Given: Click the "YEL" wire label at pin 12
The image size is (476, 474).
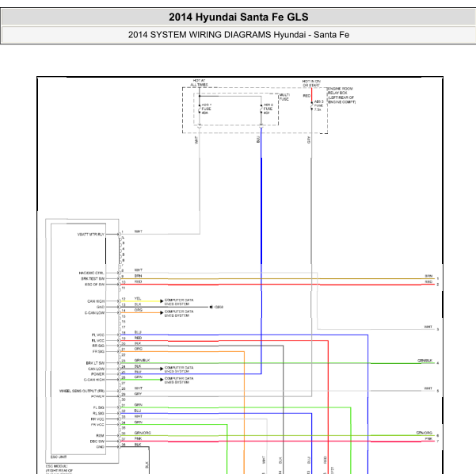Looking at the screenshot, I should 138,299.
